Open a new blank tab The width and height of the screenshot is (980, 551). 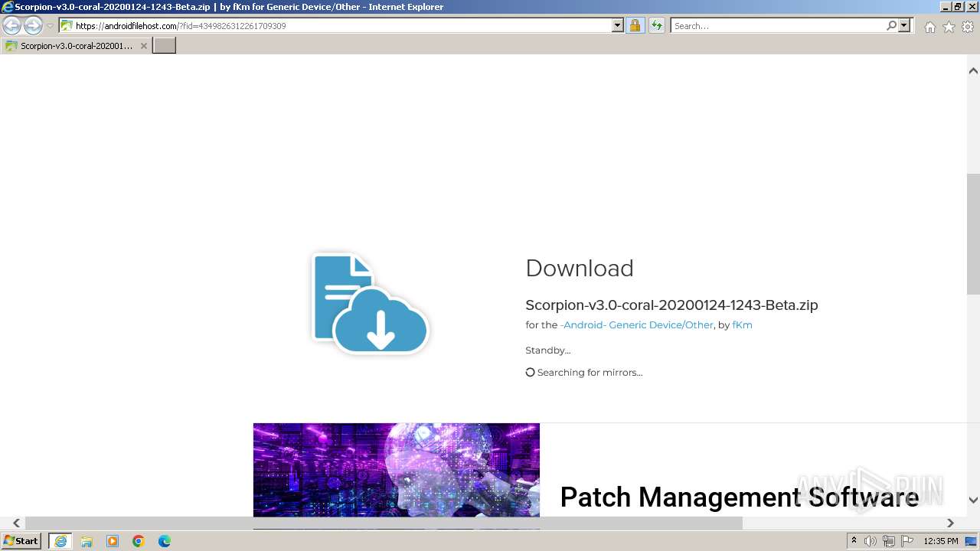pyautogui.click(x=165, y=45)
